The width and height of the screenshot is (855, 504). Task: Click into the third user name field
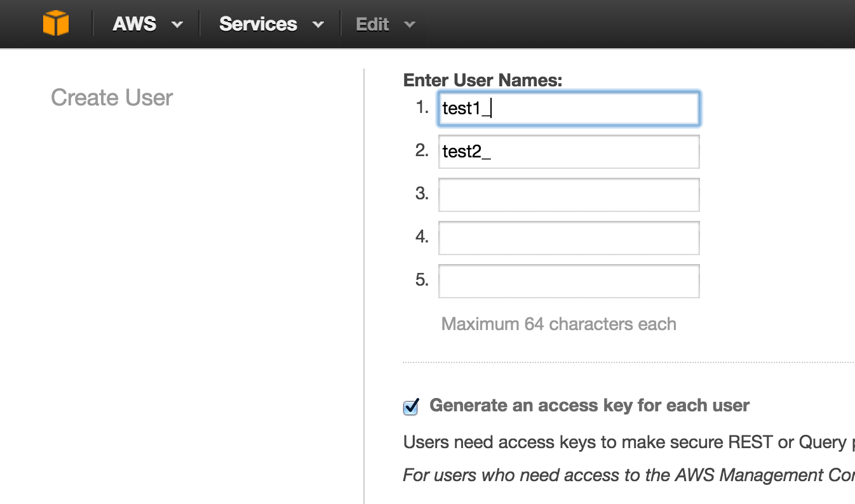point(569,195)
